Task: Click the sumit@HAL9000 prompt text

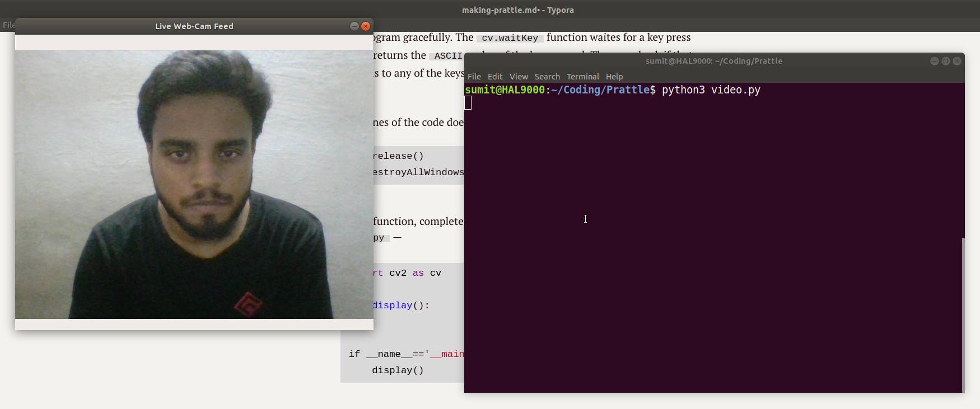Action: coord(505,90)
